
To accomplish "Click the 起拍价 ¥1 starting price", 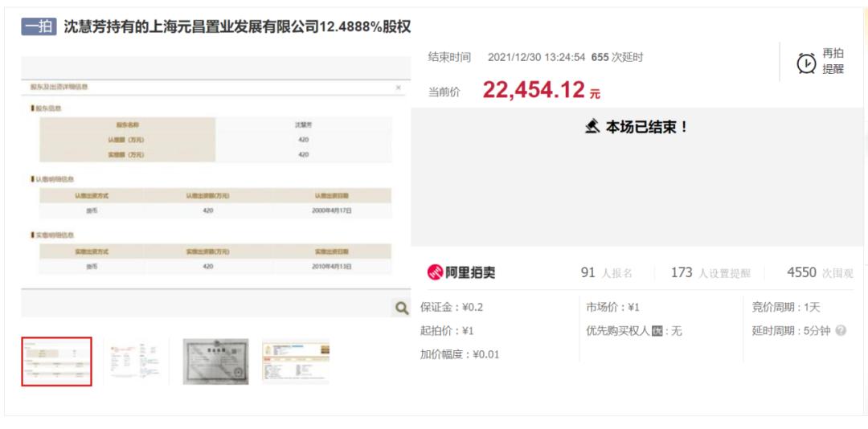I will pos(448,331).
